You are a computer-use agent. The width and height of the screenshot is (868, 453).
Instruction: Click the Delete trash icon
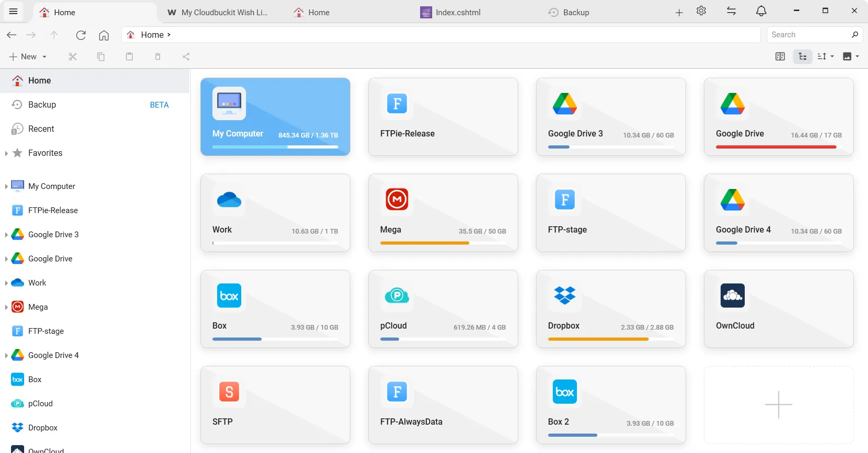158,57
